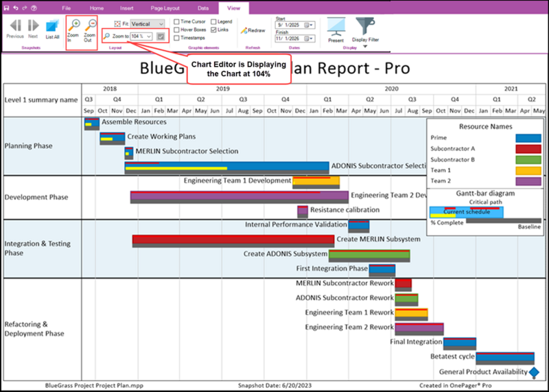The width and height of the screenshot is (549, 392).
Task: Select the View ribbon tab
Action: tap(233, 8)
